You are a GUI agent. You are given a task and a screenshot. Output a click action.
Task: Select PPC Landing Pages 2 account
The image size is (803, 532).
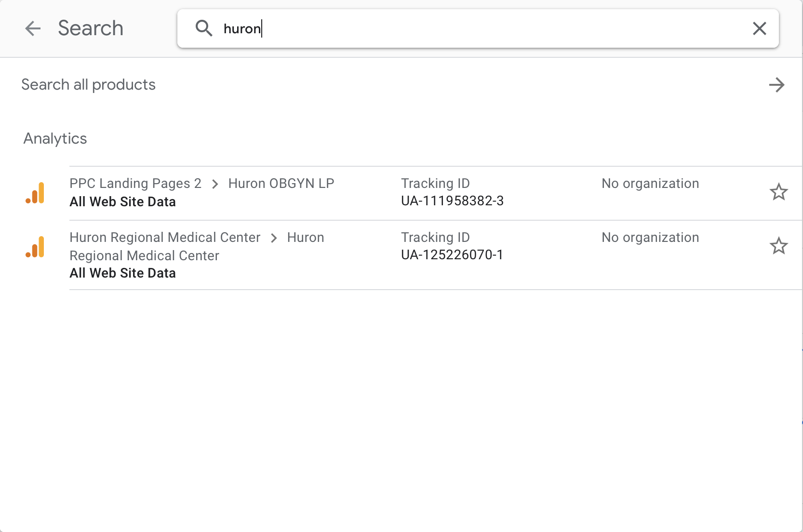(135, 184)
